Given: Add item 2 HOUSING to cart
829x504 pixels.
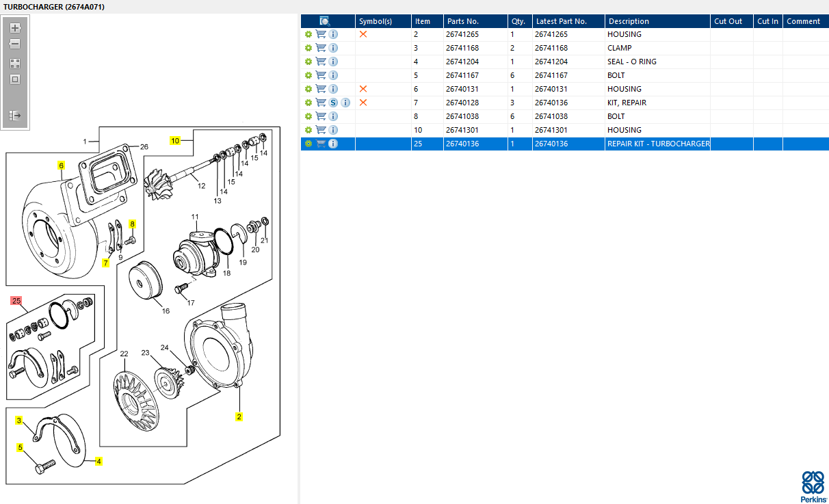Looking at the screenshot, I should pos(321,34).
